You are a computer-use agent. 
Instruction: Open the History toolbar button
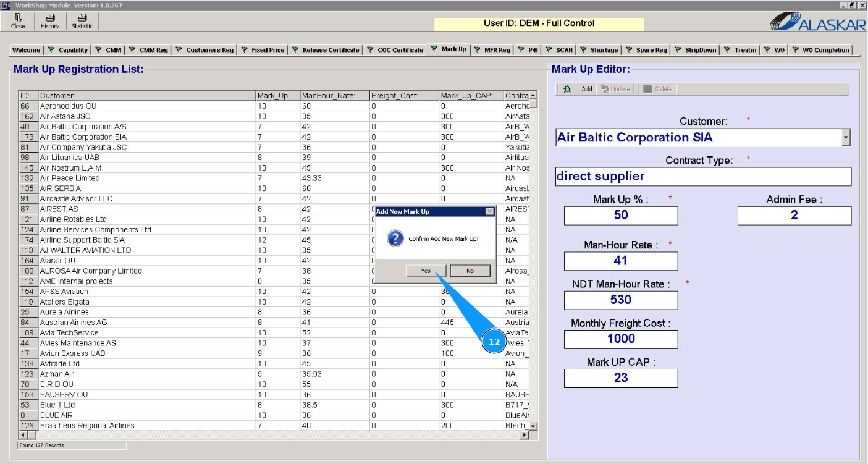pos(50,22)
